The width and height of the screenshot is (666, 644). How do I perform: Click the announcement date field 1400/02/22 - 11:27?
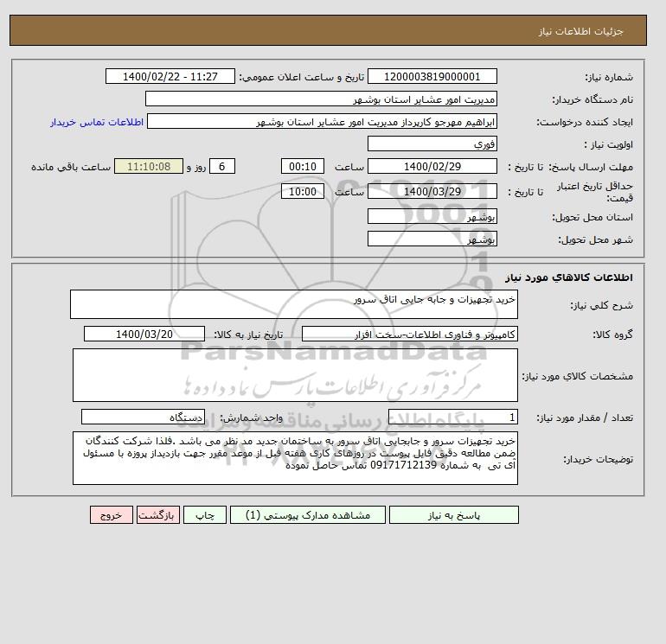pos(170,76)
